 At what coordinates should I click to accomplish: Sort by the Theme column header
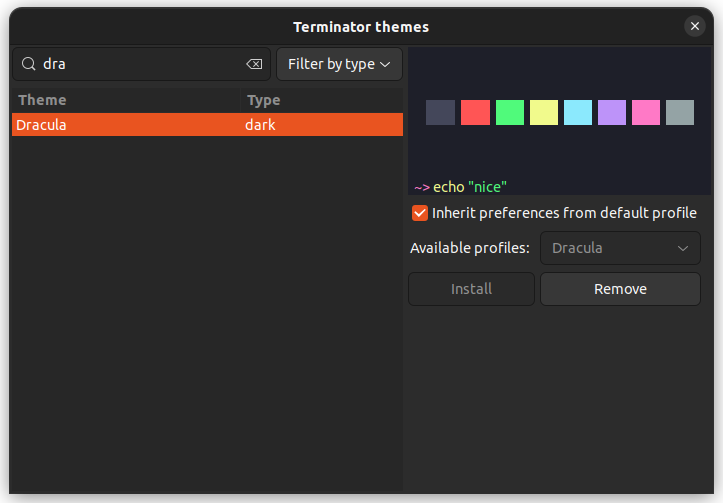(x=126, y=100)
